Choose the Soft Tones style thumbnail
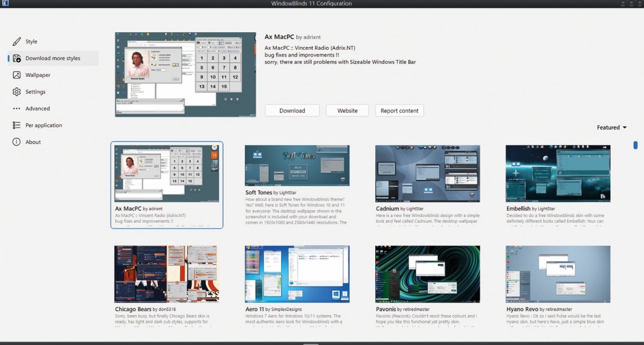 coord(297,166)
